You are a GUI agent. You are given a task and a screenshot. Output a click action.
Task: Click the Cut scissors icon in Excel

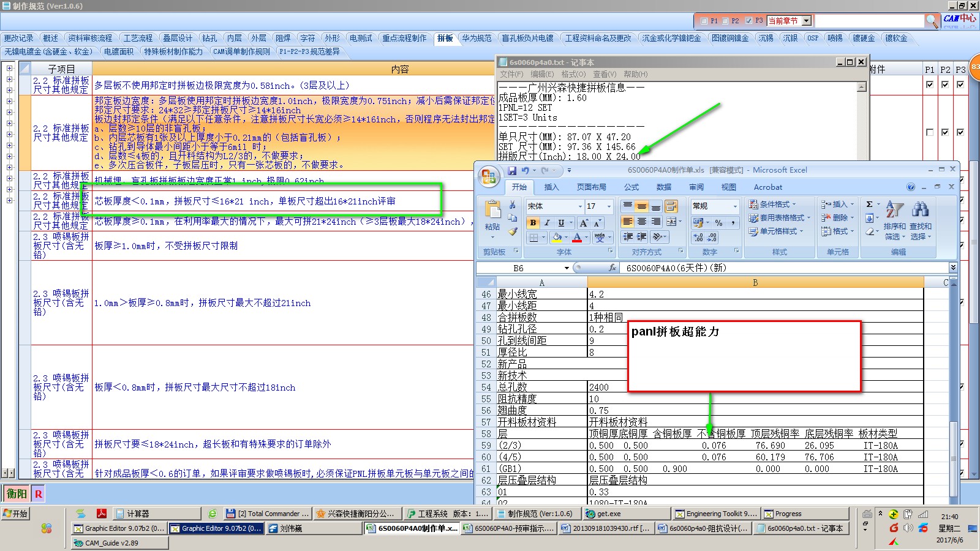(x=513, y=205)
